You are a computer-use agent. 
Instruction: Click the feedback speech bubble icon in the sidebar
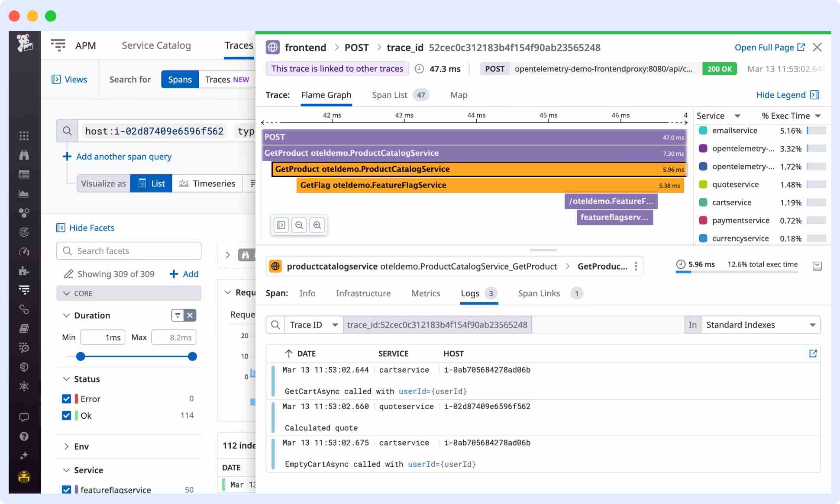click(24, 417)
